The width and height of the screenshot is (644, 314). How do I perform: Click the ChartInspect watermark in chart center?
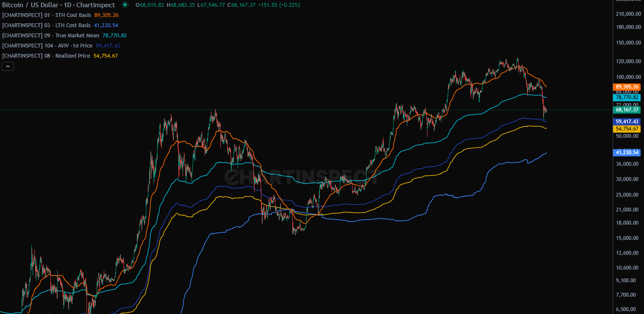coord(301,175)
